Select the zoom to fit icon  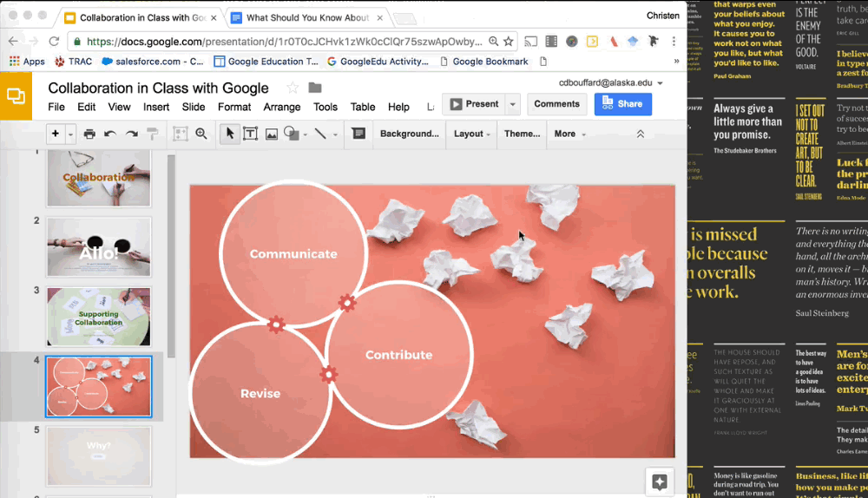181,134
